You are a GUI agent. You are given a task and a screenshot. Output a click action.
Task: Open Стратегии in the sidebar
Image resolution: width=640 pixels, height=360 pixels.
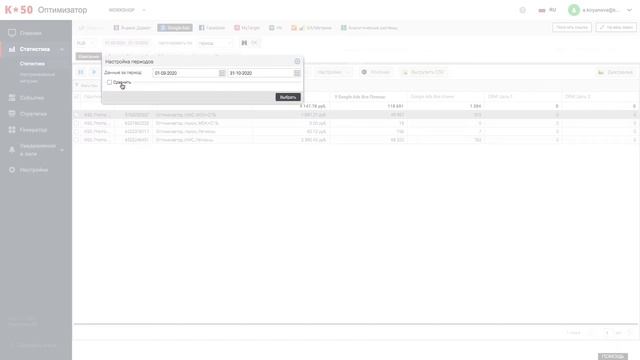[33, 114]
